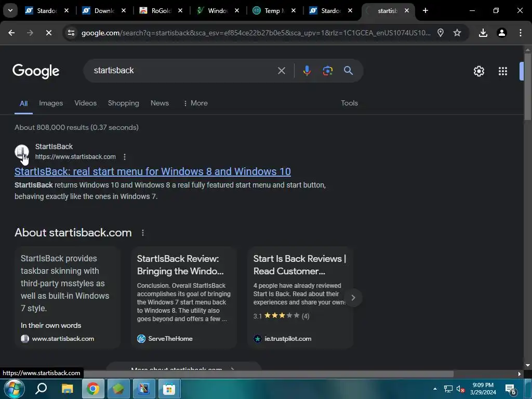This screenshot has width=532, height=399.
Task: Click the address bar URL
Action: click(x=256, y=33)
